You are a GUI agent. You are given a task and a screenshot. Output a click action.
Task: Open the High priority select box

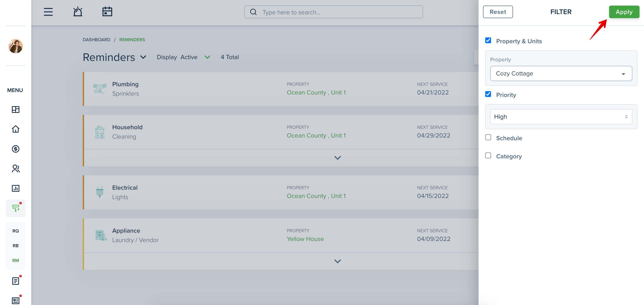[561, 116]
